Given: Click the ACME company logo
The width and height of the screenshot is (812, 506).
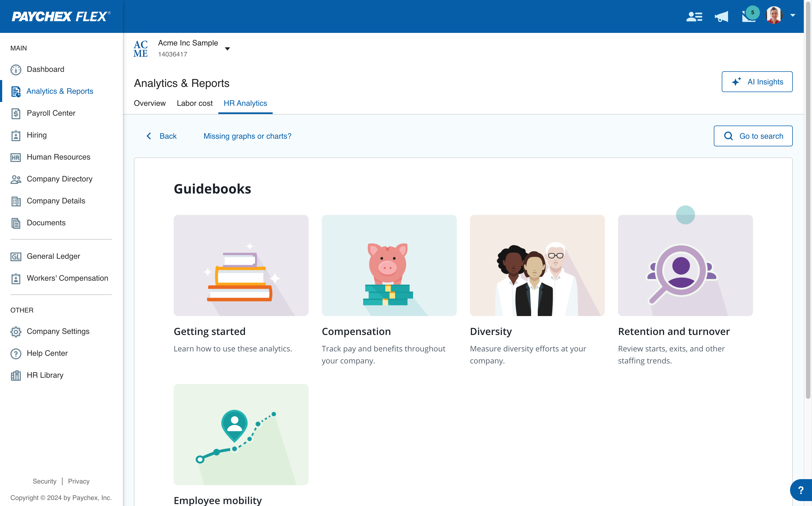Looking at the screenshot, I should pyautogui.click(x=141, y=49).
